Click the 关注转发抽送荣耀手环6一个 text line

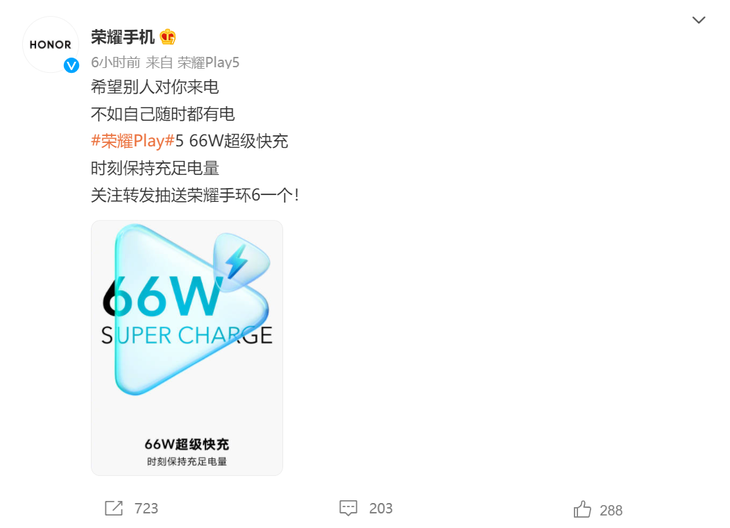195,195
